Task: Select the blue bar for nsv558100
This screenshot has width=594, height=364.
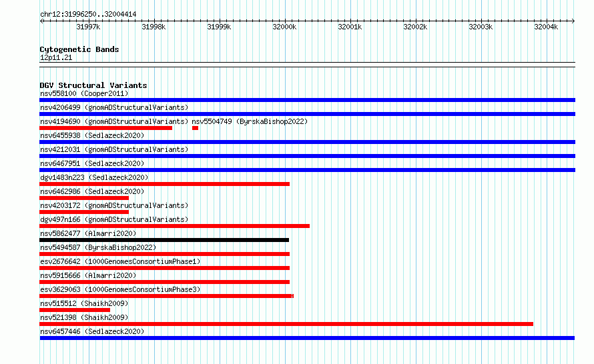Action: point(307,100)
